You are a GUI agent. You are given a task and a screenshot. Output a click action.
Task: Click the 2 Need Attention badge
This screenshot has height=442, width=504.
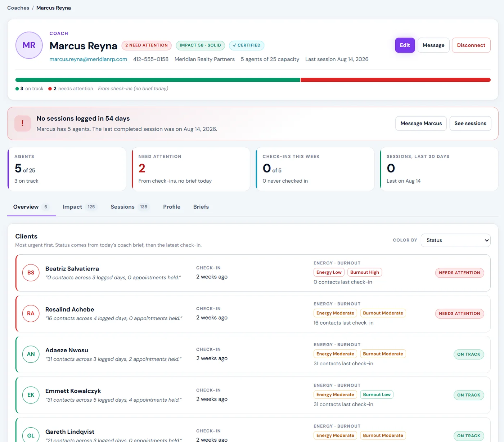pyautogui.click(x=147, y=45)
